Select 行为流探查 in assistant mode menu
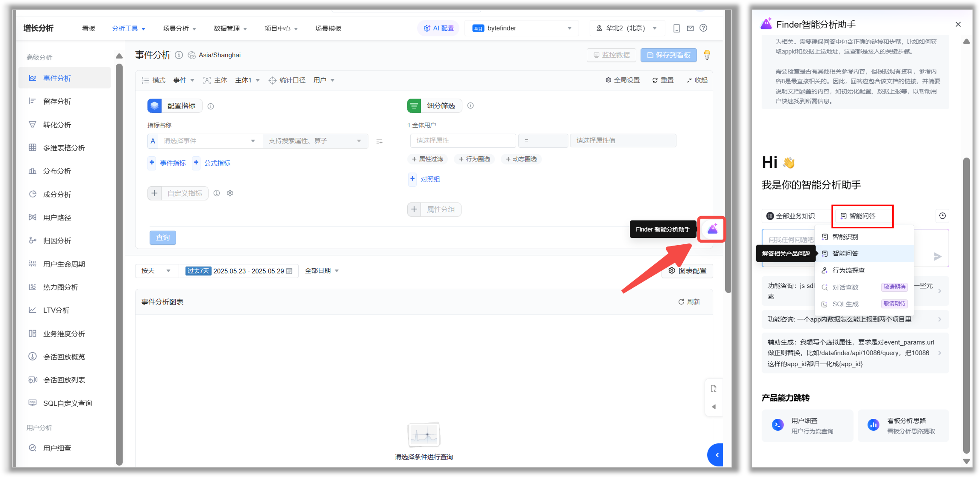This screenshot has width=980, height=477. pos(864,270)
